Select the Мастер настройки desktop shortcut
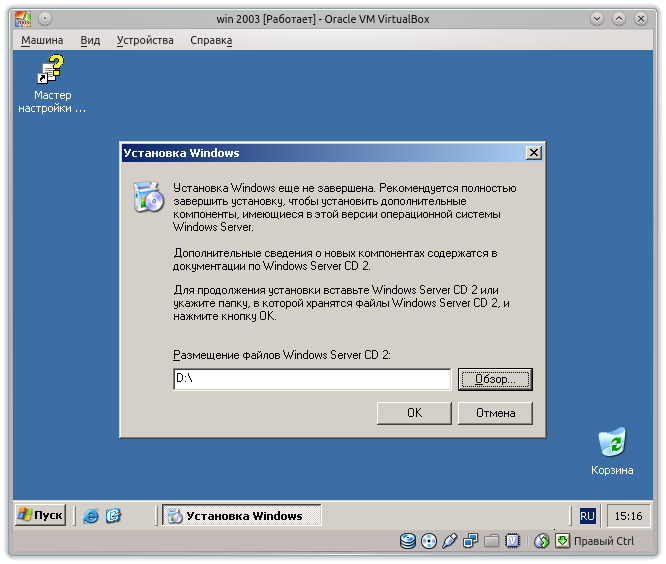This screenshot has width=666, height=564. point(52,84)
